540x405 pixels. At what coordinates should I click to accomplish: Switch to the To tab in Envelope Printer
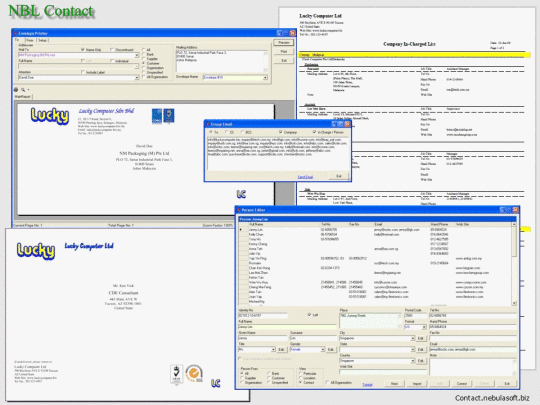click(x=17, y=40)
